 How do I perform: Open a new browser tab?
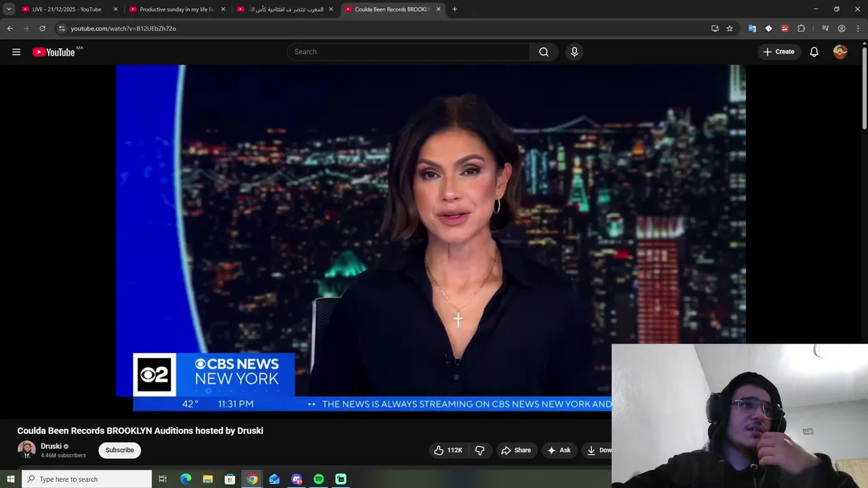(x=454, y=9)
